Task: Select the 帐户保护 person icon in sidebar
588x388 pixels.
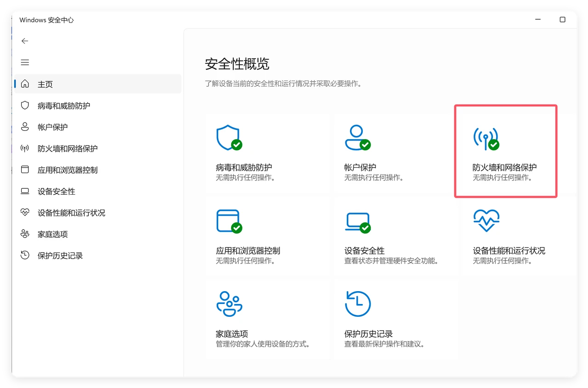Action: click(x=25, y=127)
